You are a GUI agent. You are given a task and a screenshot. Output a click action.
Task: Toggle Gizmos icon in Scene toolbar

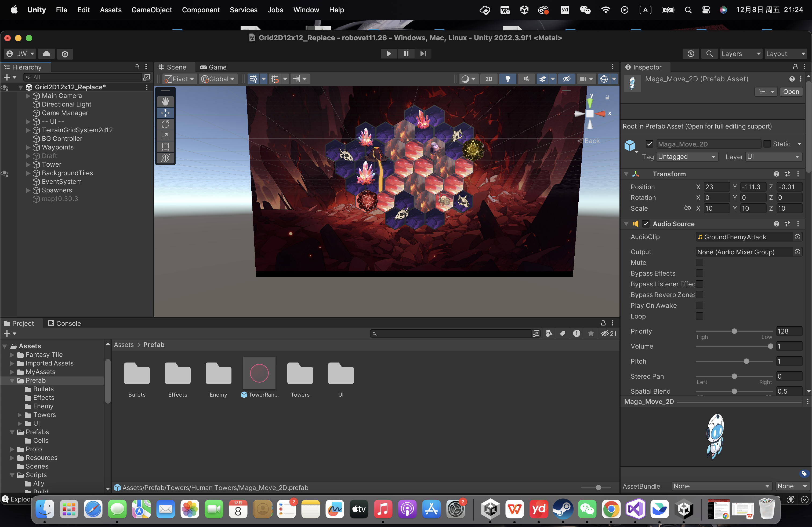pos(604,79)
